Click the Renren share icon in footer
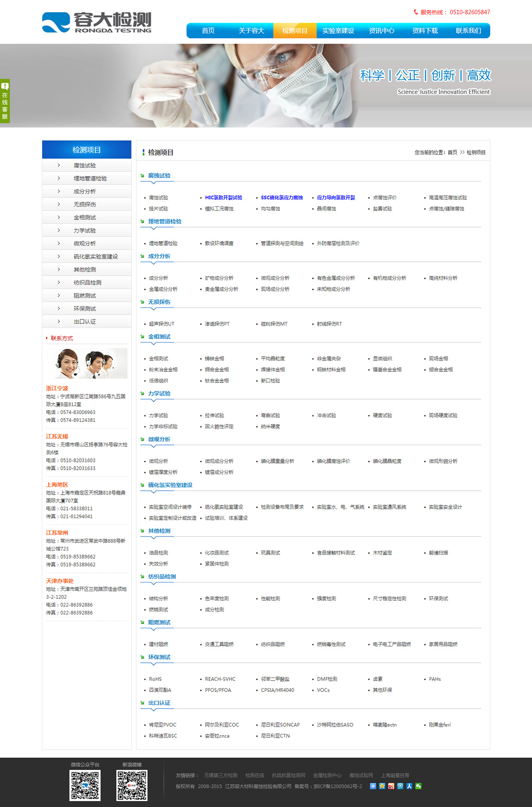 click(x=409, y=786)
